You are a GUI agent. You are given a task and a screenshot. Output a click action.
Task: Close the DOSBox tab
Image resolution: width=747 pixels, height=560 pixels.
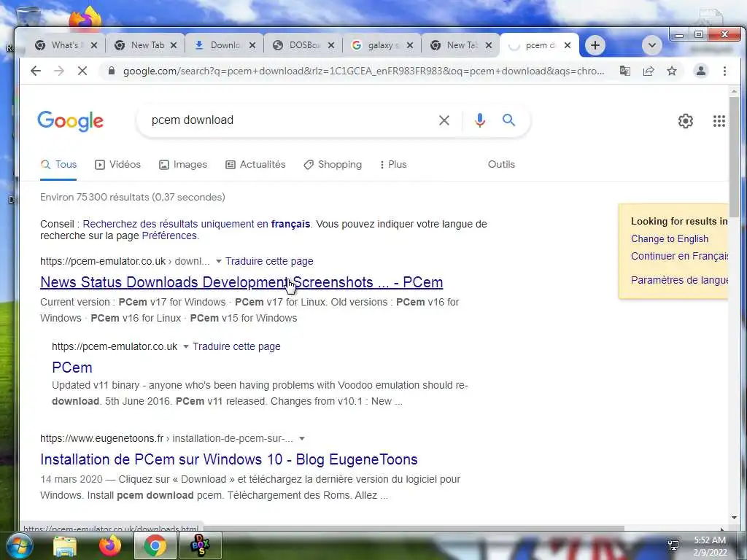click(x=331, y=45)
